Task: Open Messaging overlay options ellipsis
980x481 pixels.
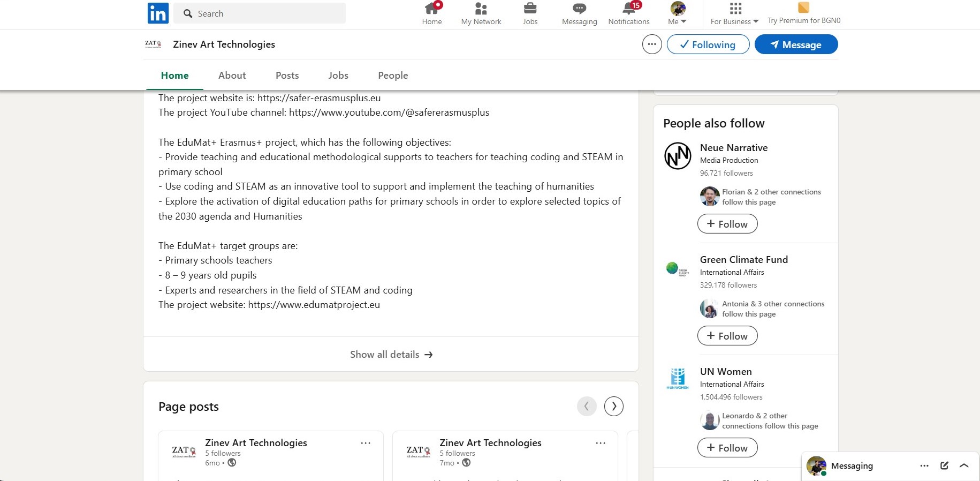Action: point(924,465)
